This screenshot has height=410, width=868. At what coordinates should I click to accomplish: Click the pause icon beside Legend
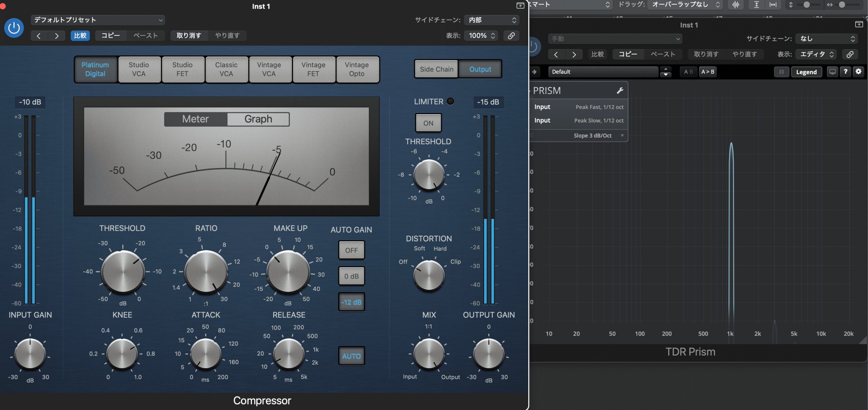(x=782, y=72)
